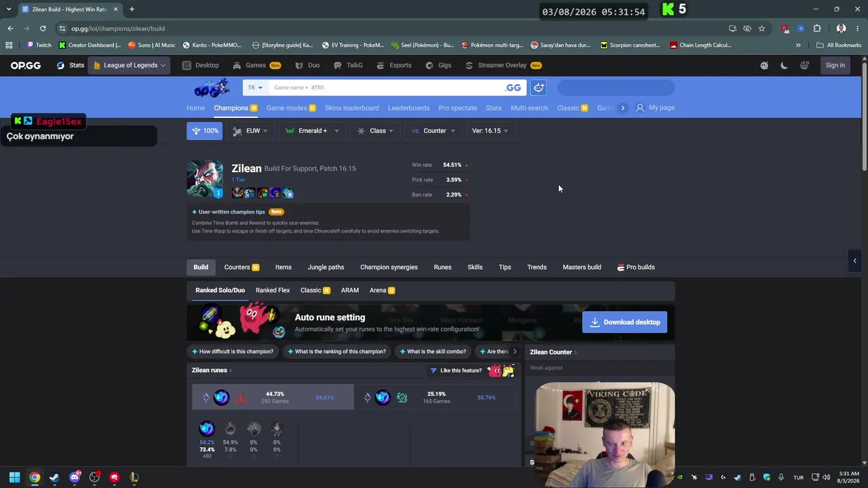Expand the League of Legends game selector
The width and height of the screenshot is (868, 488).
130,65
